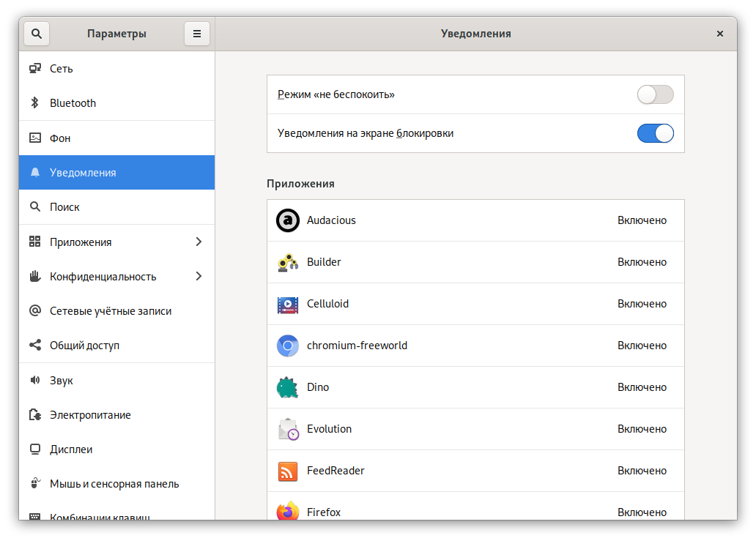The image size is (756, 541).
Task: Click the power icon beside Электропитание
Action: [x=35, y=414]
